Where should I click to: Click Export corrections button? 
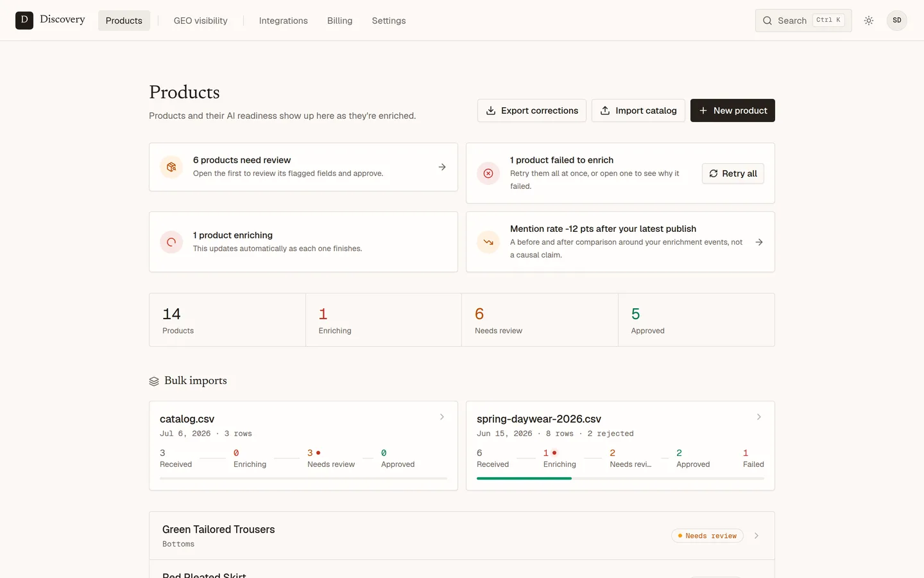[532, 110]
